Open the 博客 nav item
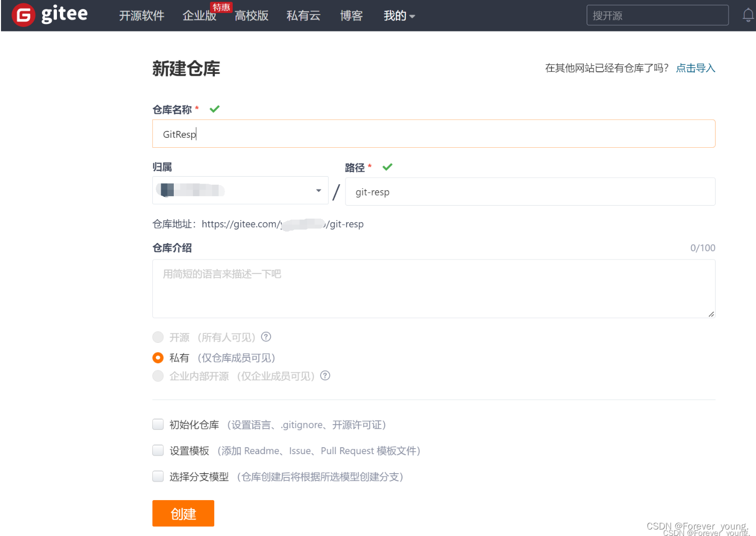The height and width of the screenshot is (536, 756). tap(352, 16)
